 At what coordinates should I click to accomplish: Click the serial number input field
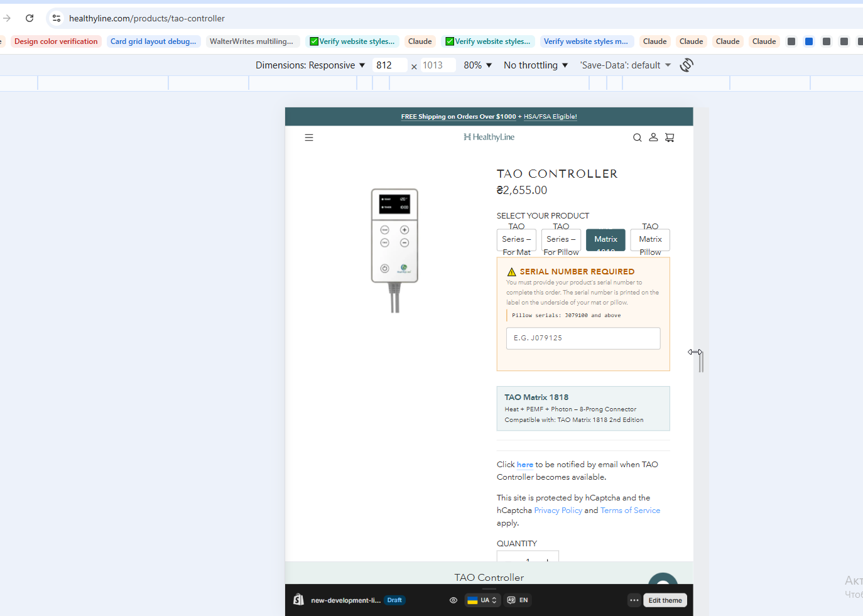click(x=583, y=338)
